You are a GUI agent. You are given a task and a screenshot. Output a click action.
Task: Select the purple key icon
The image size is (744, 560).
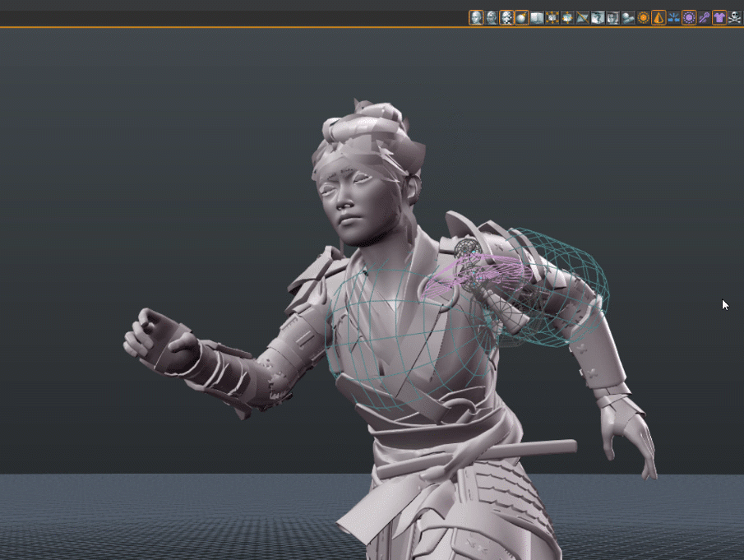click(703, 16)
